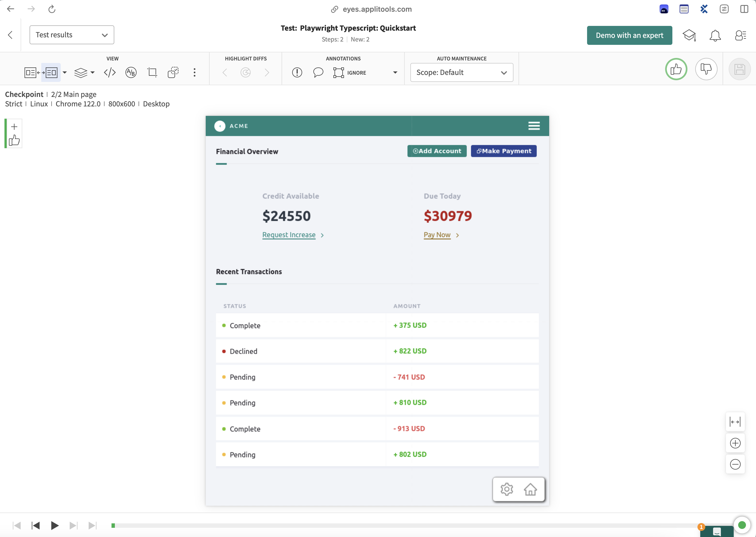This screenshot has width=756, height=537.
Task: Toggle the layer/overlay panel icon
Action: pos(82,73)
